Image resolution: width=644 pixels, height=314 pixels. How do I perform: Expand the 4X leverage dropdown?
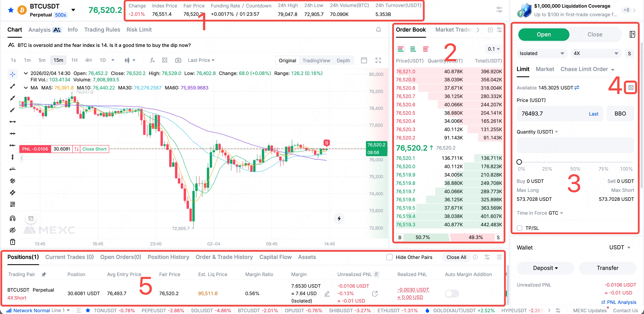596,53
